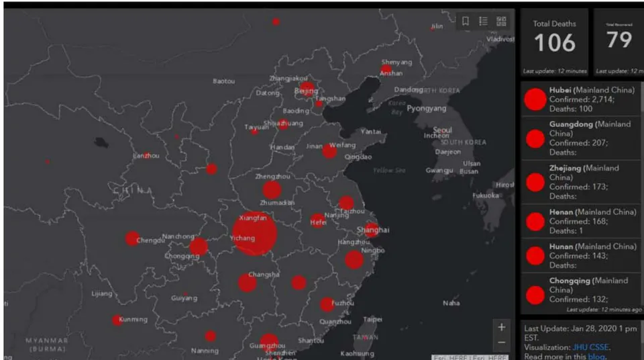Click the red circle between Shenyang and Anshan
644x360 pixels.
pos(386,70)
